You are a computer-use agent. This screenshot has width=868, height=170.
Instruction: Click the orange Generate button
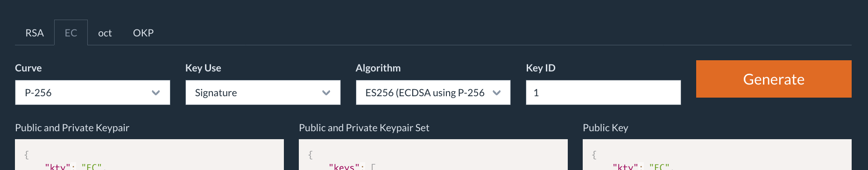pos(774,79)
